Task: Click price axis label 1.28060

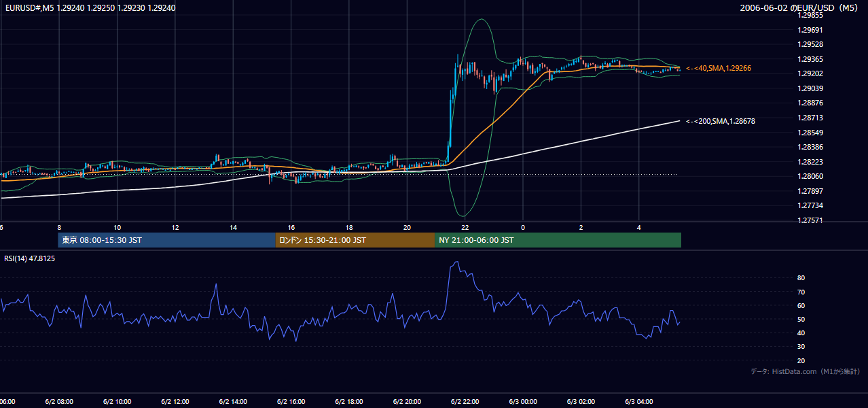Action: tap(810, 176)
